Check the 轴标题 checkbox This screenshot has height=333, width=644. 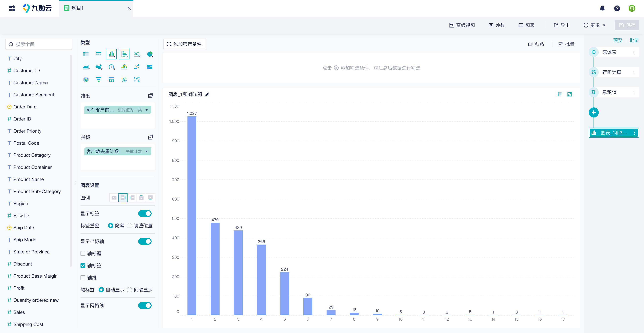83,253
